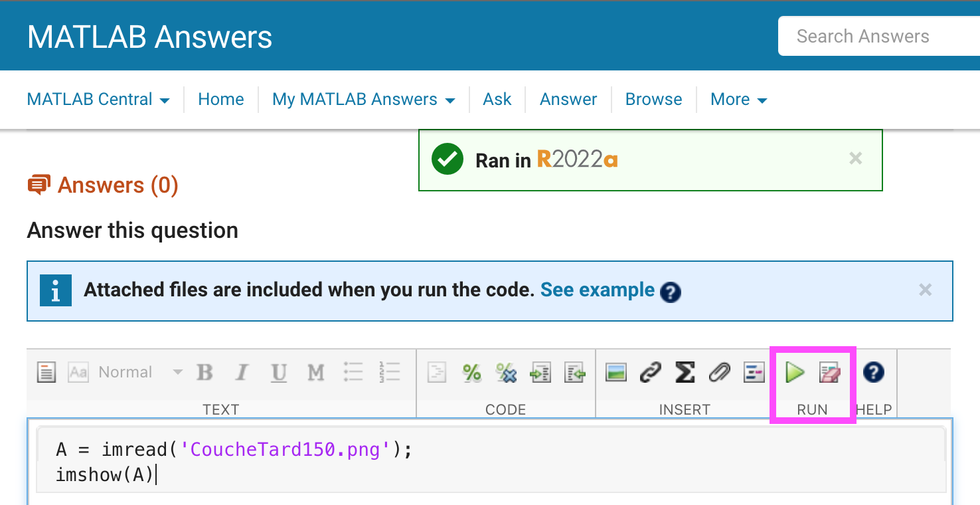Toggle italic text formatting
Screen dimensions: 980x505
(242, 372)
